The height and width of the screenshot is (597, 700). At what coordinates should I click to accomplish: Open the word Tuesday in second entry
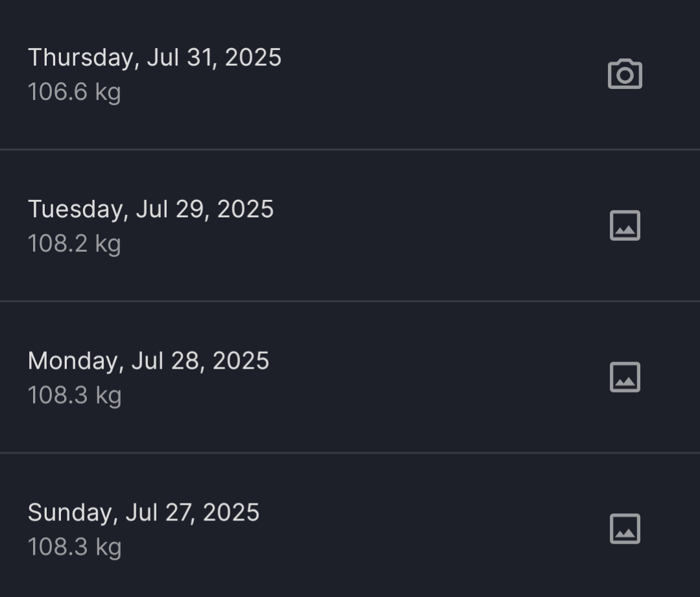(x=76, y=210)
